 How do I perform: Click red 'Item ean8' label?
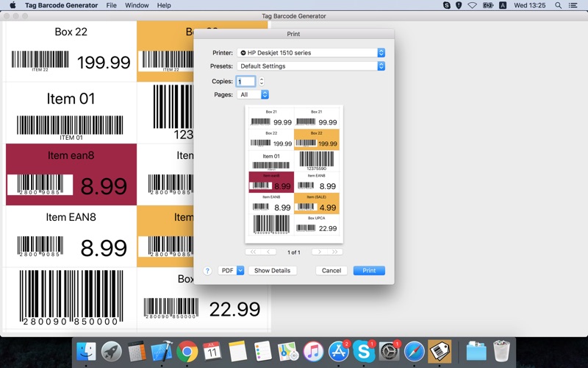click(x=71, y=174)
